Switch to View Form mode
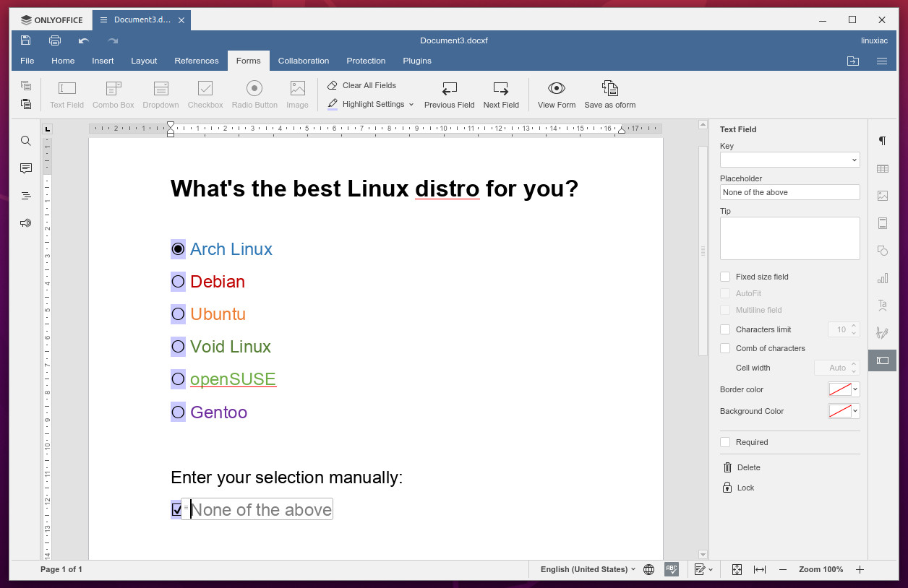Screen dimensions: 908x588 pyautogui.click(x=557, y=95)
